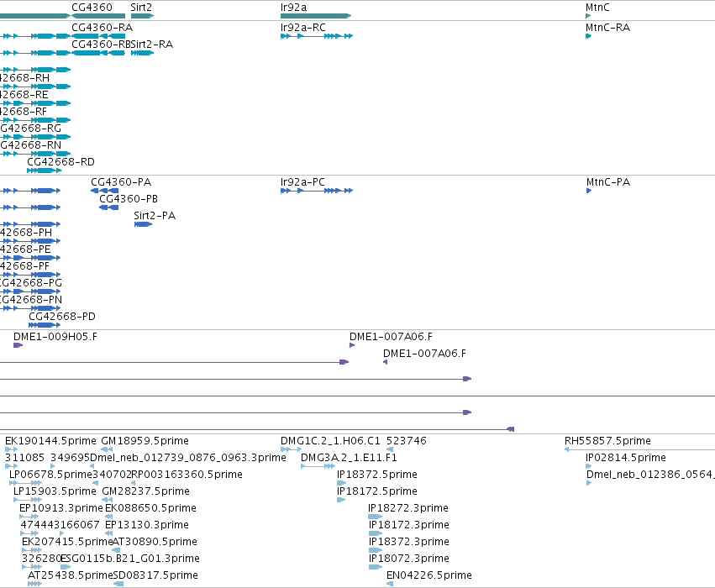Click the CG4360-RB transcript label
The image size is (715, 588).
pos(101,45)
